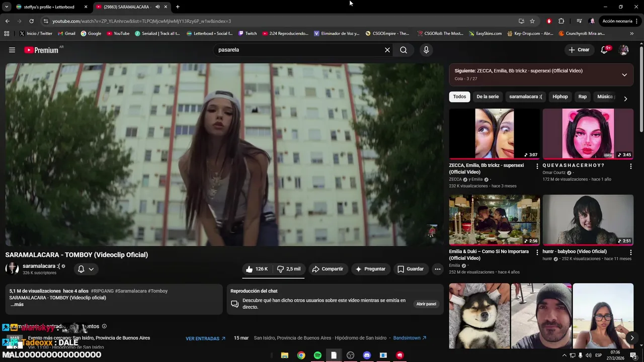Open File Explorer from the taskbar
The height and width of the screenshot is (362, 644).
tap(284, 355)
